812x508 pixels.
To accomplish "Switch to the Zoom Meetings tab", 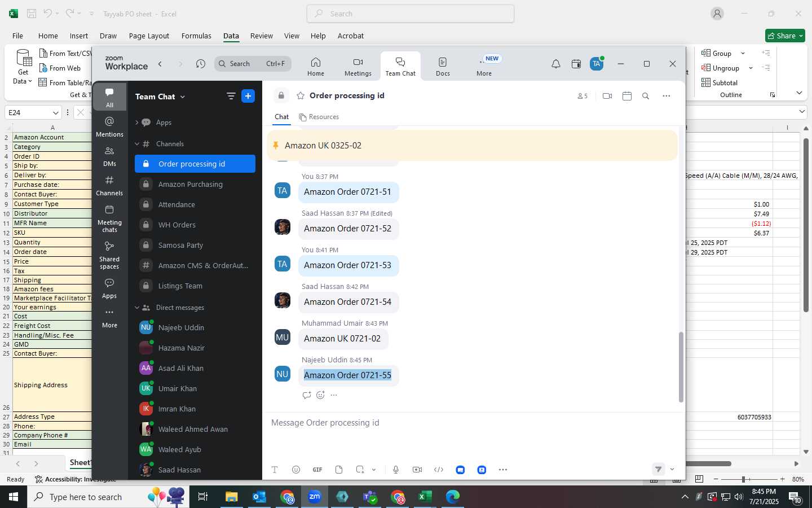I will [x=358, y=67].
